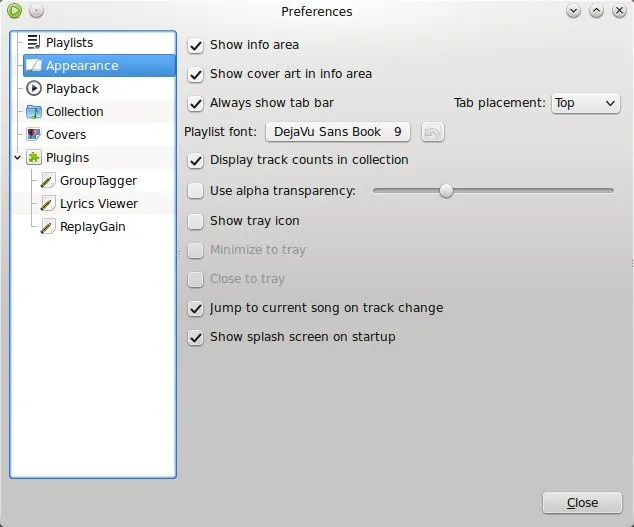The image size is (634, 527).
Task: Click the Collection icon in sidebar
Action: pyautogui.click(x=33, y=112)
